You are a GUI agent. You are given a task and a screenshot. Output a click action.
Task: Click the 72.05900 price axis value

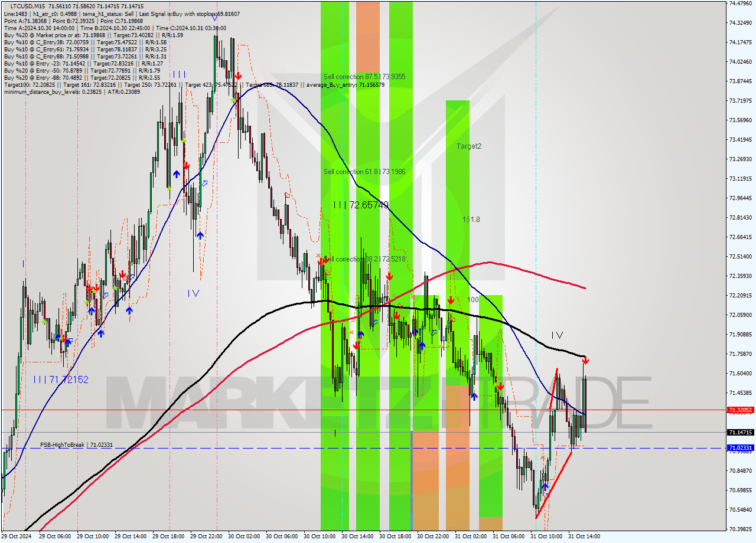740,315
